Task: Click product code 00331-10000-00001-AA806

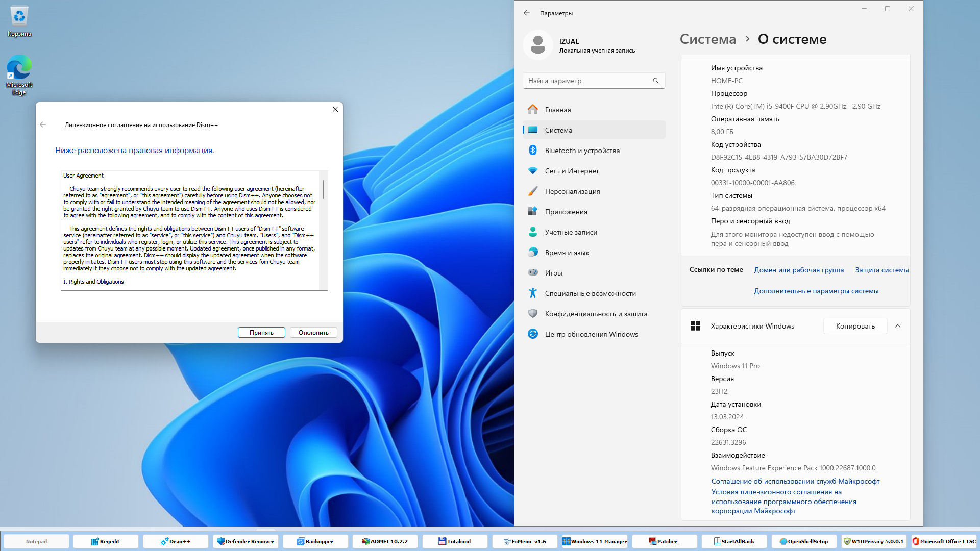Action: pos(752,183)
